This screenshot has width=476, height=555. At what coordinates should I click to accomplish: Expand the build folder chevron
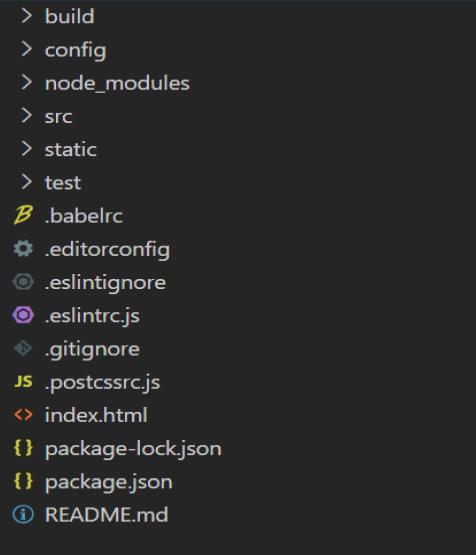pyautogui.click(x=26, y=16)
